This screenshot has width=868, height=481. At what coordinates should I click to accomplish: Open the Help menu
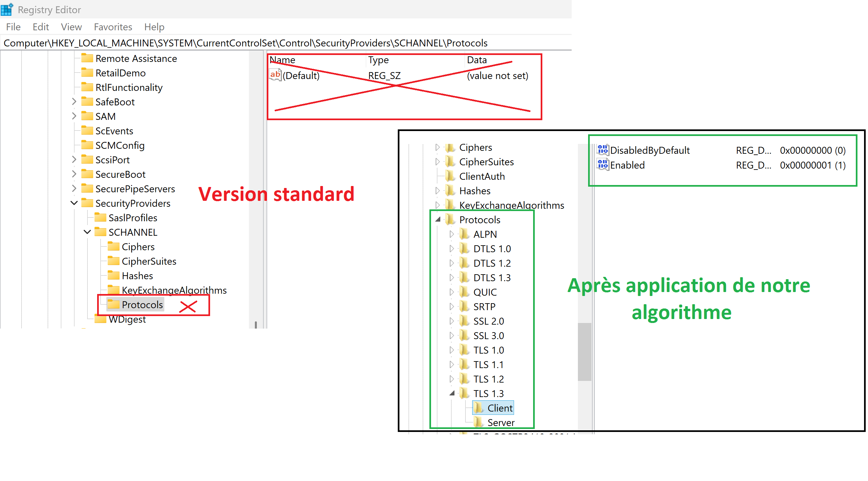154,27
